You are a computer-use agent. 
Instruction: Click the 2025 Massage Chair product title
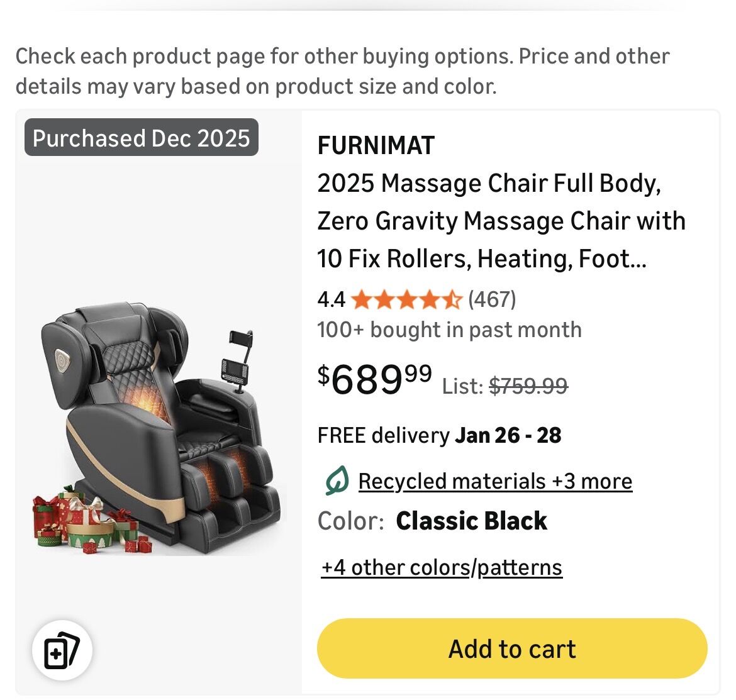point(501,221)
